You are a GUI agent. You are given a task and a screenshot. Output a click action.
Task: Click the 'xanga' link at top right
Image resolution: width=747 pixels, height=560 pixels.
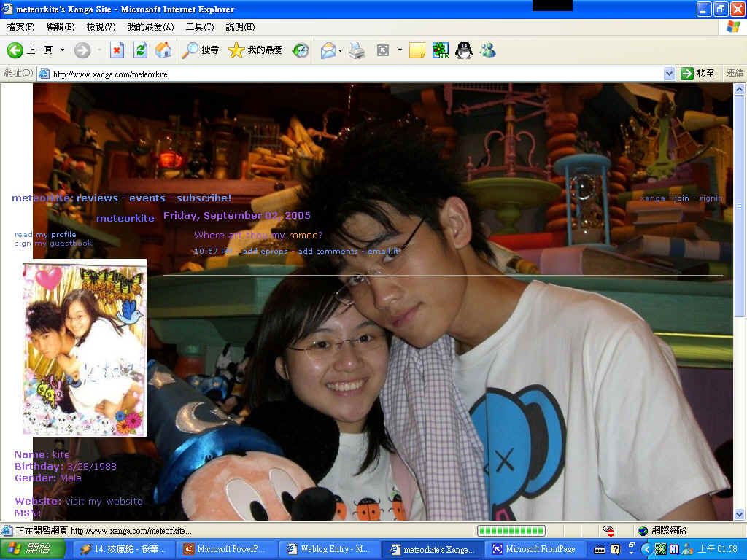tap(653, 198)
